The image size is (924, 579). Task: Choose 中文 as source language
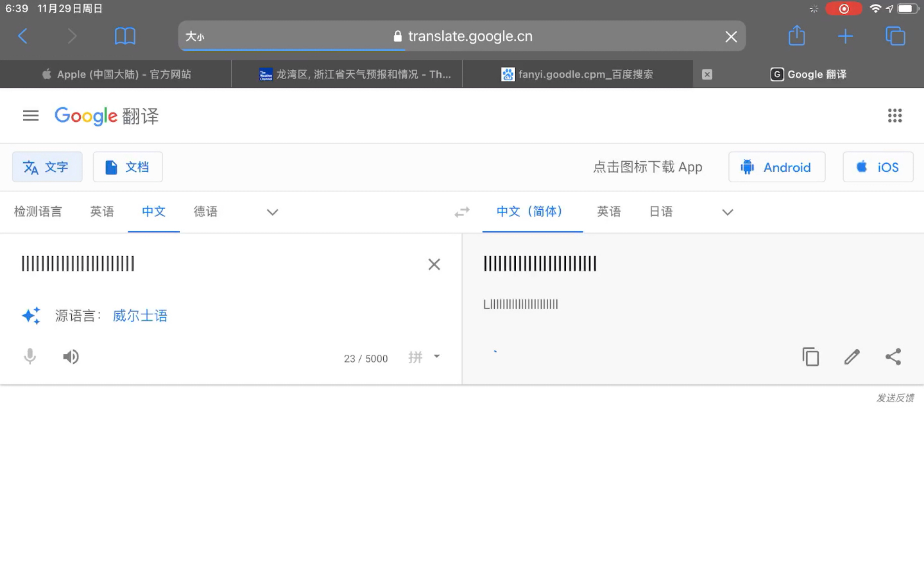154,211
